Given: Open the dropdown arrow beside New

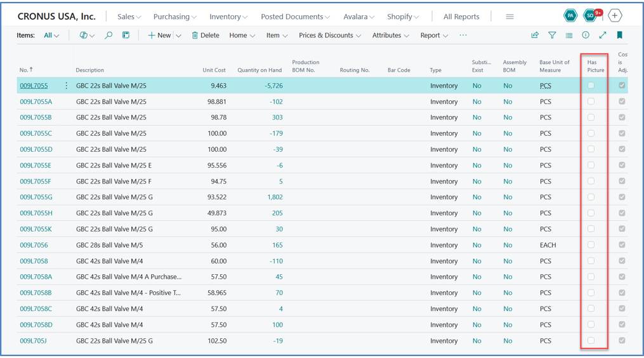Looking at the screenshot, I should point(178,36).
